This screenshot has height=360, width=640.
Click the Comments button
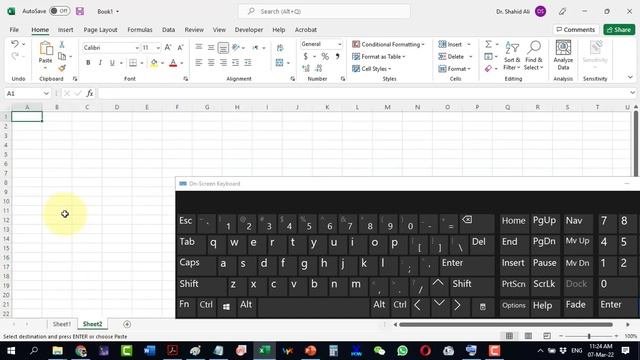click(576, 29)
